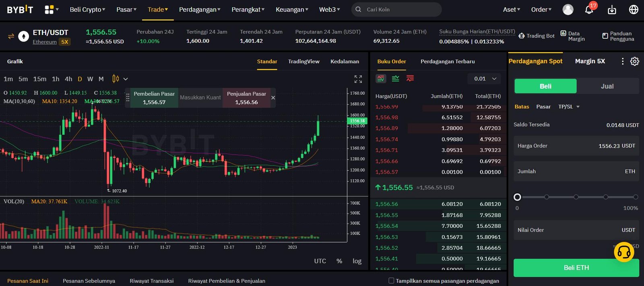The image size is (644, 286).
Task: Open Data Margin icon
Action: tap(563, 33)
